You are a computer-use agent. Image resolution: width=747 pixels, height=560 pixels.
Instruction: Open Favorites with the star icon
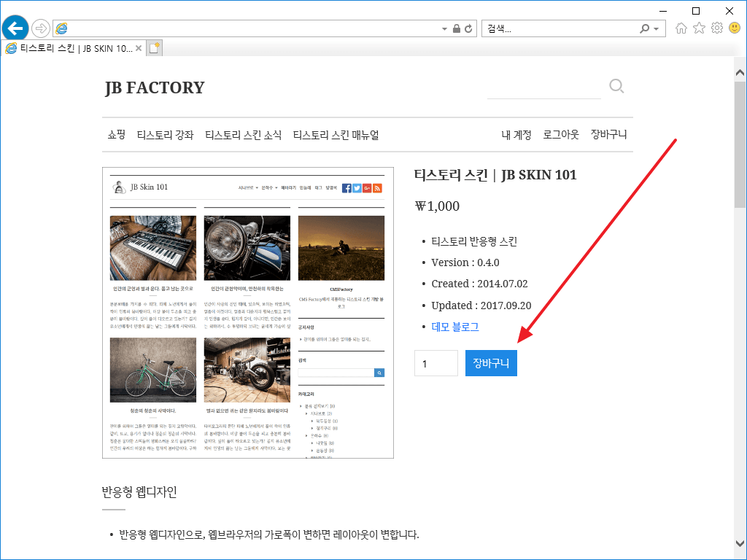point(699,28)
